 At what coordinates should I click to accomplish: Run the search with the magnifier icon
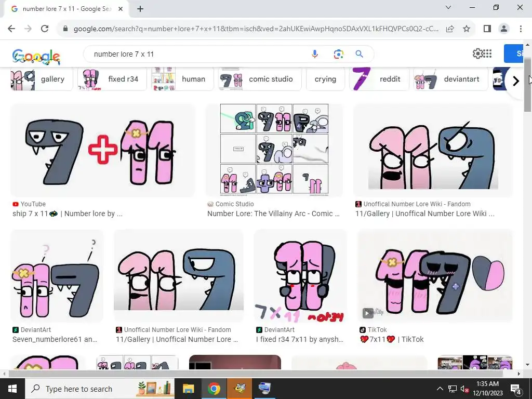tap(360, 54)
